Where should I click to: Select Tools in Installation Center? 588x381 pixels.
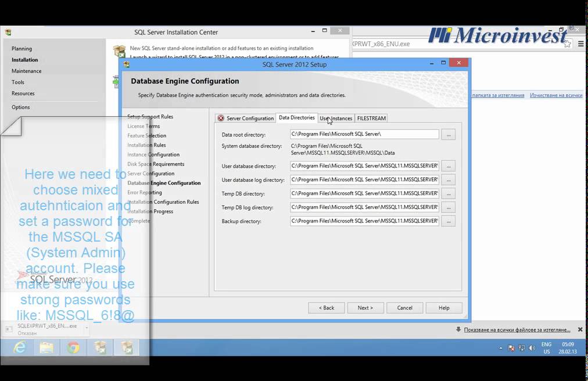tap(18, 82)
